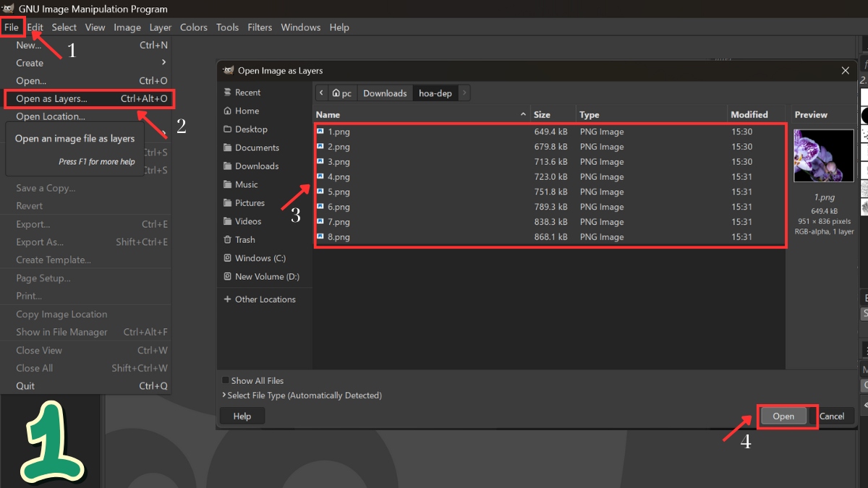Open the Image menu
Image resolution: width=868 pixels, height=488 pixels.
127,27
